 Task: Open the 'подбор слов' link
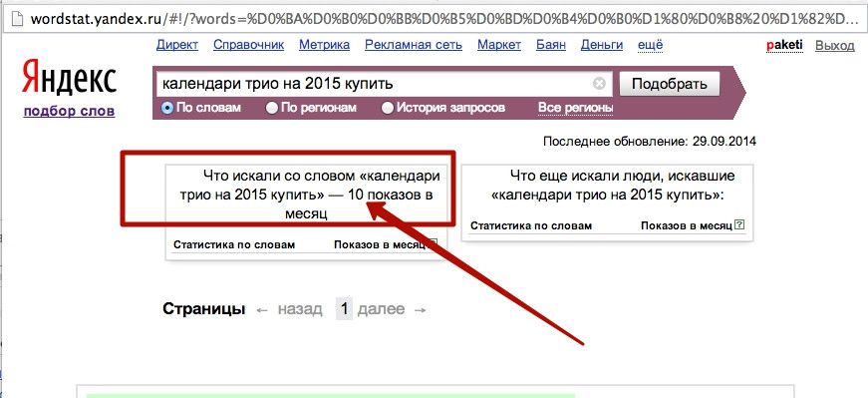pyautogui.click(x=69, y=112)
